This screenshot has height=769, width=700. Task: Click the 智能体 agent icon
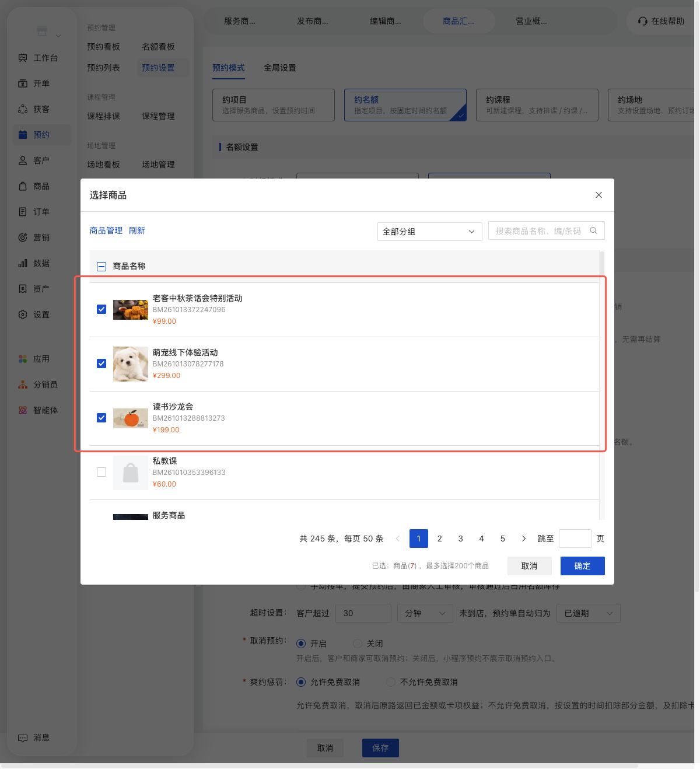tap(23, 410)
